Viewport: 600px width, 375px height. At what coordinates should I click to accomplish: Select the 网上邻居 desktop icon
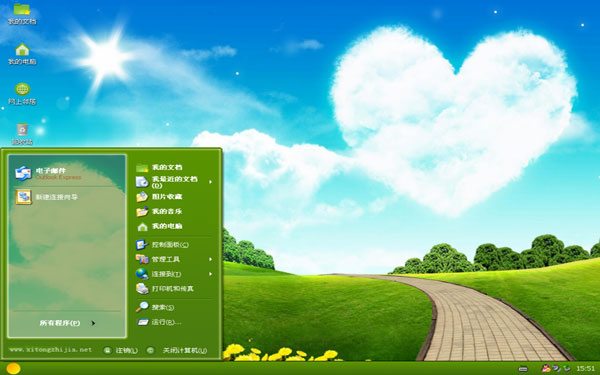[22, 94]
